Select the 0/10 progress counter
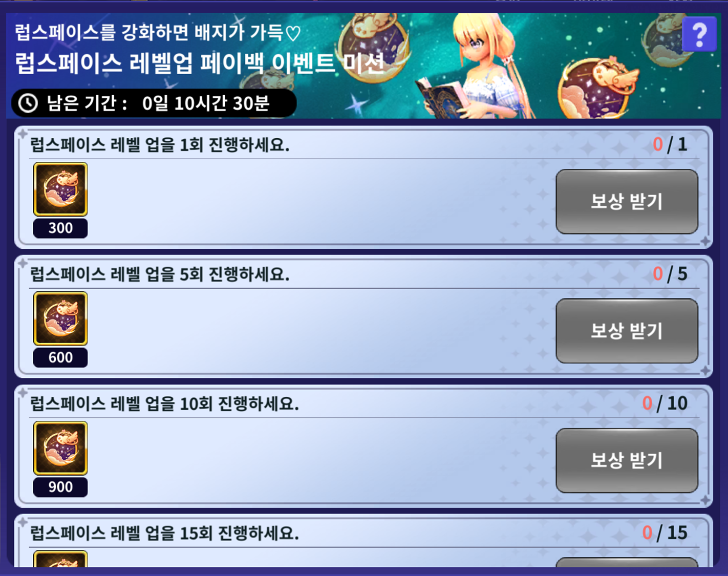Viewport: 728px width, 576px height. point(665,403)
